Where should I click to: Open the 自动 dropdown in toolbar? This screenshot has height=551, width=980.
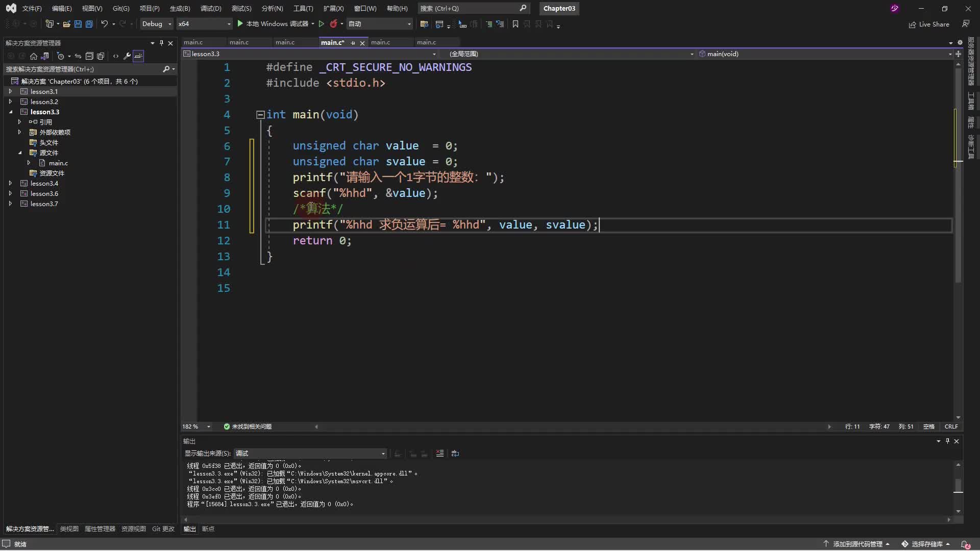(x=379, y=24)
